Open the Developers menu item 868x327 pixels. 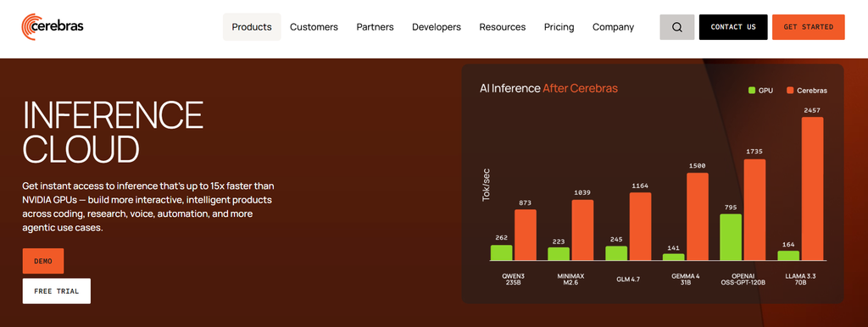[437, 27]
